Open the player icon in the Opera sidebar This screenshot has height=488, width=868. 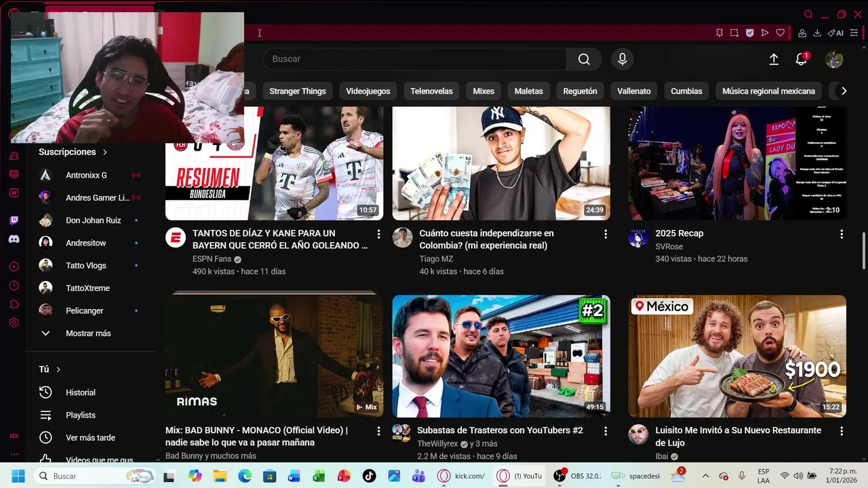click(14, 267)
